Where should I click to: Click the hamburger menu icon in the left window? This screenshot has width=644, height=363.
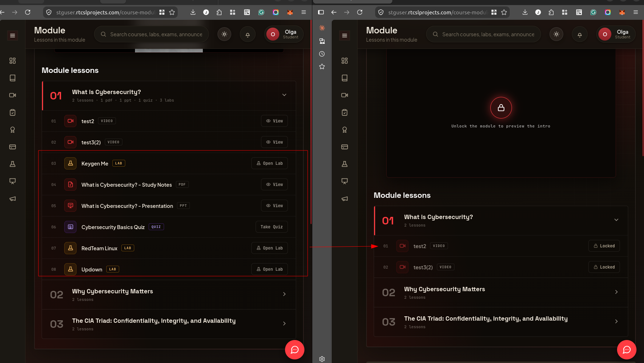click(x=13, y=35)
